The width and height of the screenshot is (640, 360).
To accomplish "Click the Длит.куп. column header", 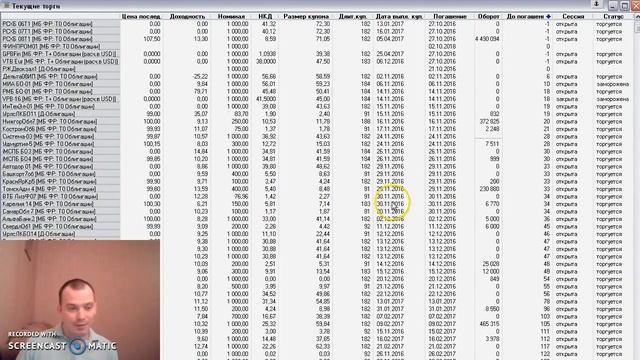I will 353,16.
